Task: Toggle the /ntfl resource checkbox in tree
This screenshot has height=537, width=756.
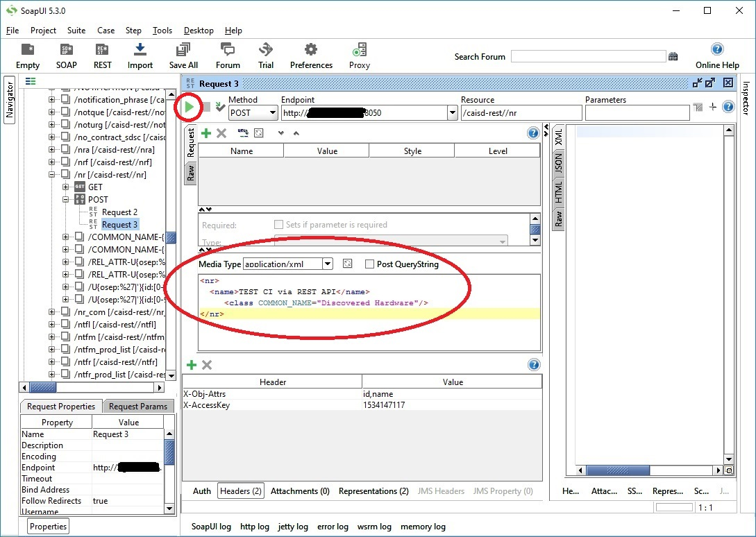Action: pyautogui.click(x=65, y=325)
